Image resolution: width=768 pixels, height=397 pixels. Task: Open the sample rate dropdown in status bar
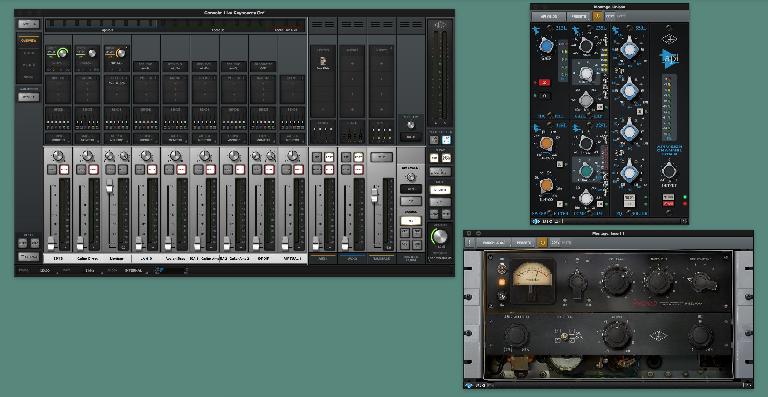pos(91,270)
